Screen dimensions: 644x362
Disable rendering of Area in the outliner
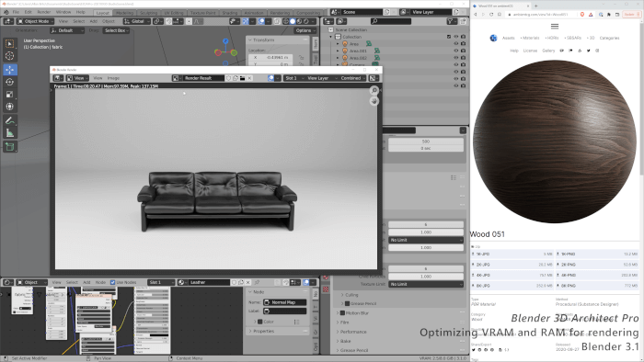point(464,44)
